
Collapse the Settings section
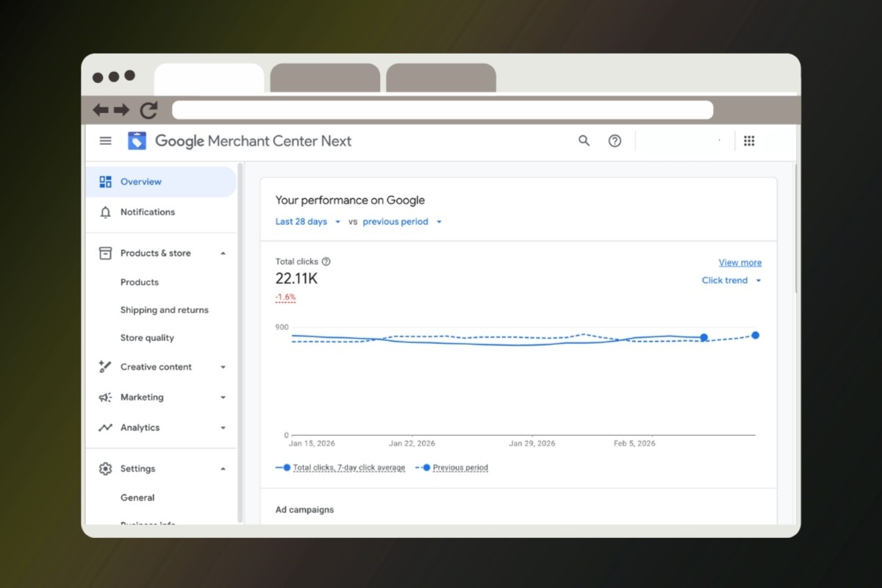[223, 469]
